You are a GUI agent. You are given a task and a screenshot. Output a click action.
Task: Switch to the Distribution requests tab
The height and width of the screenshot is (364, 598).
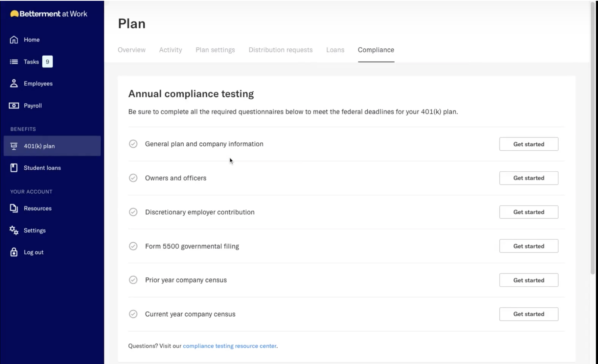point(280,50)
